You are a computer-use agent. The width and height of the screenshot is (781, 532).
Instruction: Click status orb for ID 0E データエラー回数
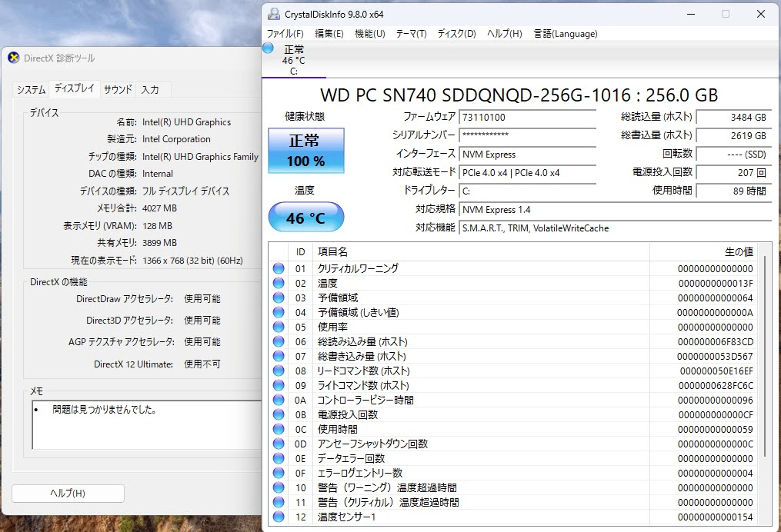[279, 458]
